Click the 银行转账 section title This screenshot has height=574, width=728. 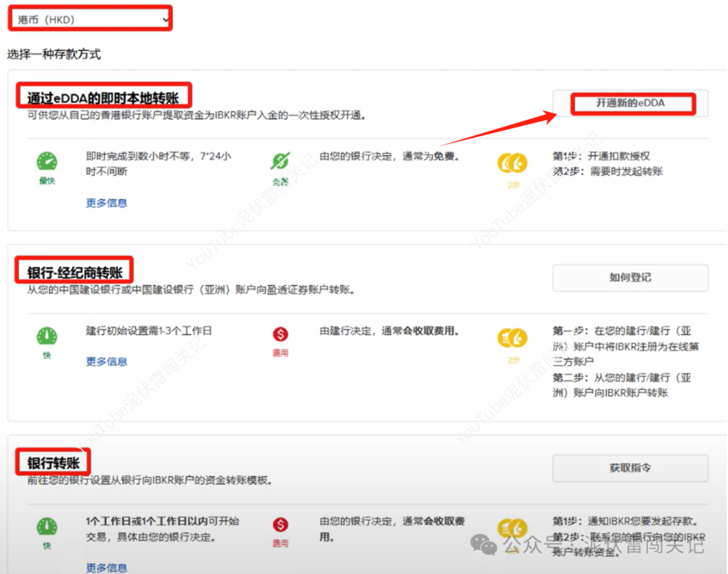point(53,461)
